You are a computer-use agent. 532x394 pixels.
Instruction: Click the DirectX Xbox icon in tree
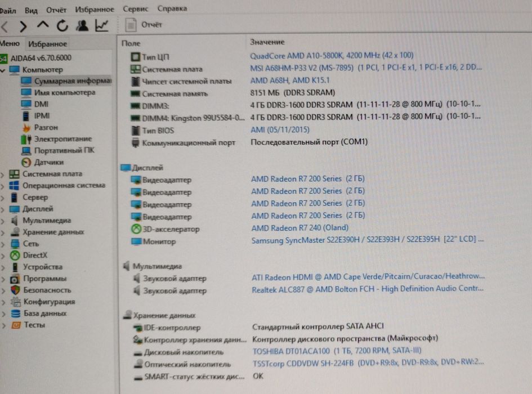click(15, 255)
